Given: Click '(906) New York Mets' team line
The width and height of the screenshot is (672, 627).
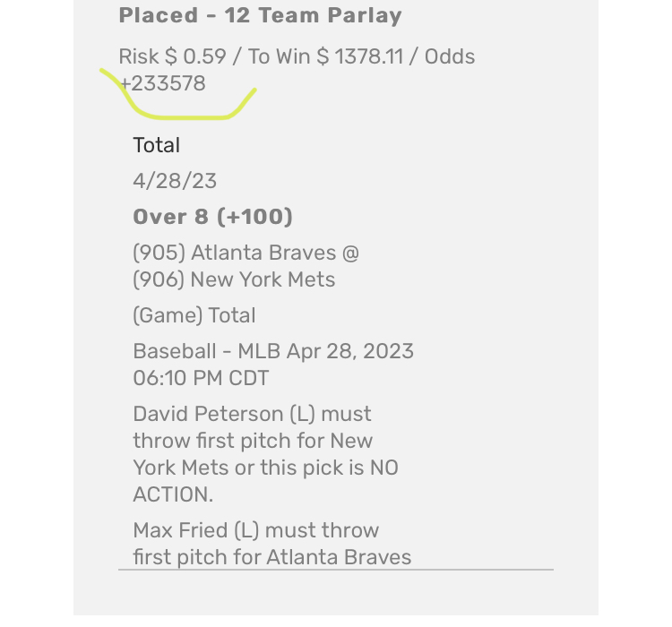Looking at the screenshot, I should [234, 279].
